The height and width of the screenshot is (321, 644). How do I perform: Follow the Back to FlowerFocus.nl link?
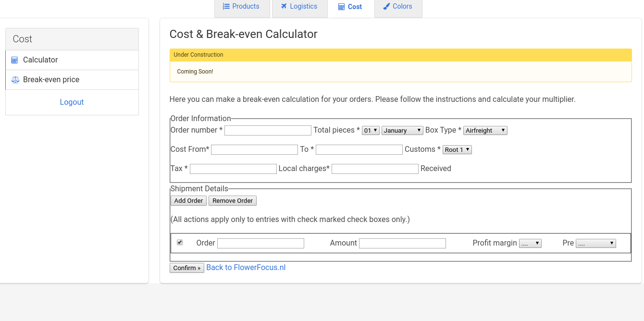pyautogui.click(x=246, y=267)
